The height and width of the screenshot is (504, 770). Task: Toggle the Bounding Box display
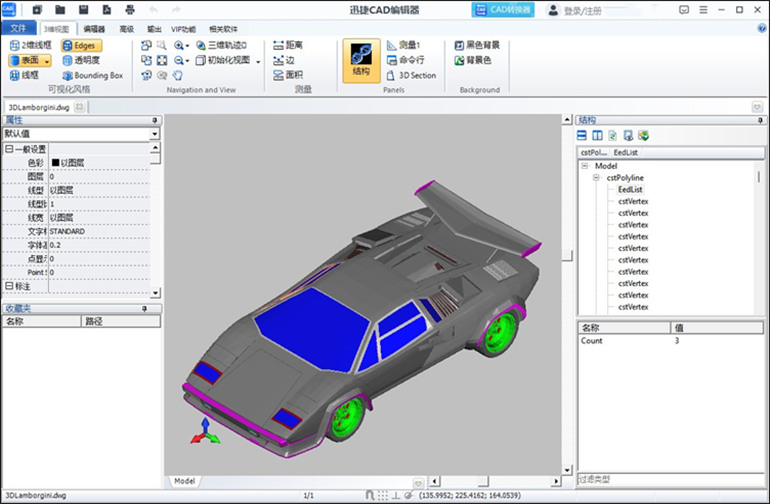[92, 76]
